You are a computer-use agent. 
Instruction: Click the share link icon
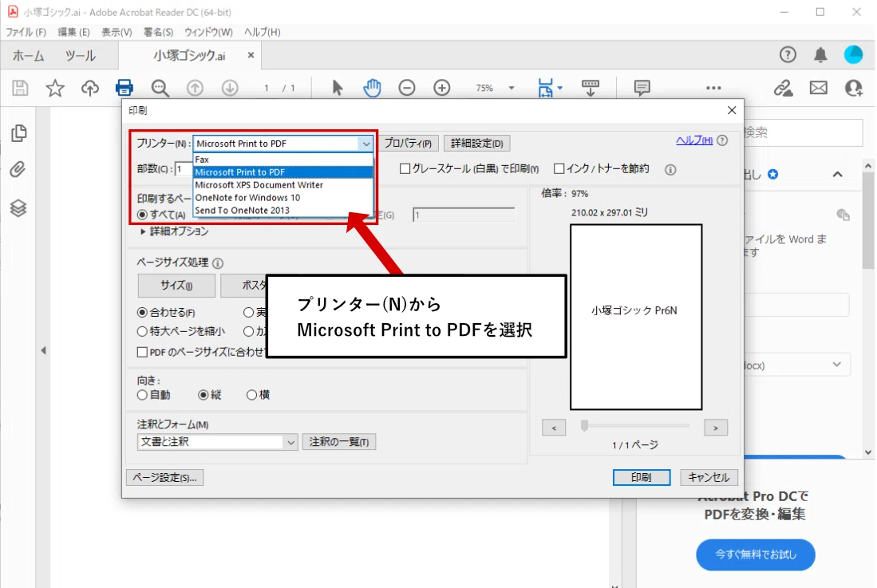point(783,88)
